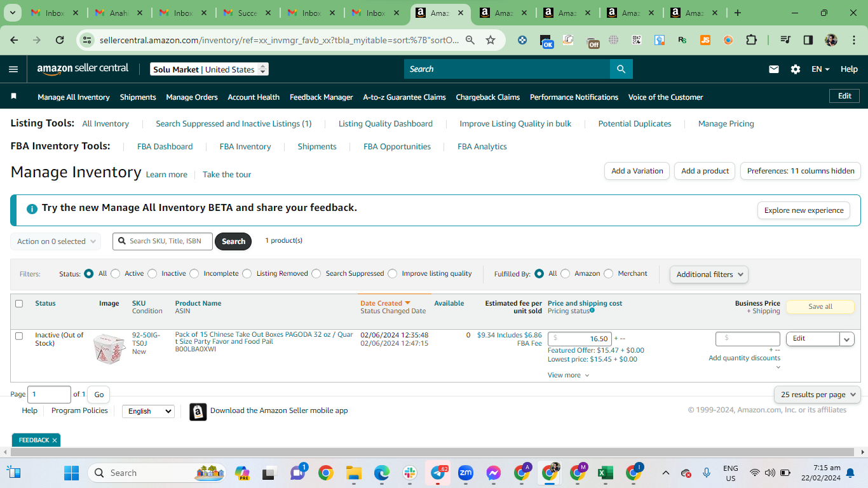Click the product thumbnail of the take out box
The height and width of the screenshot is (488, 868).
(109, 348)
